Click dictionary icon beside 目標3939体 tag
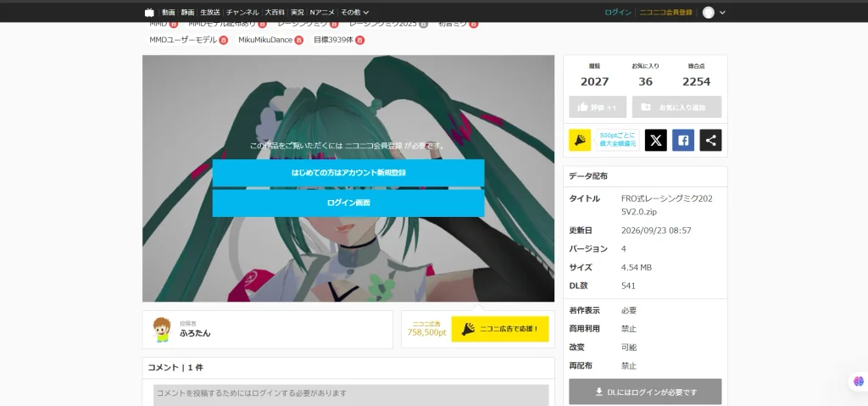 359,40
